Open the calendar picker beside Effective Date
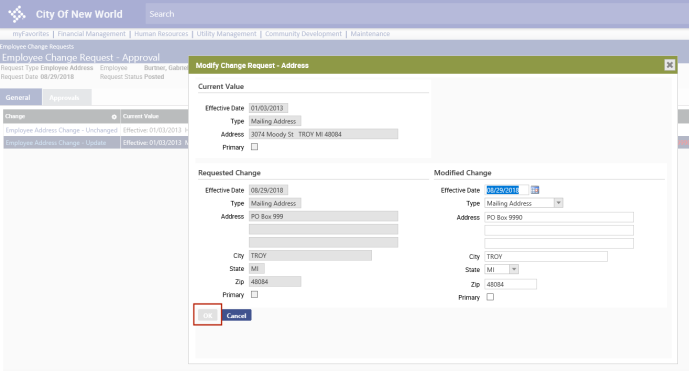 pyautogui.click(x=535, y=190)
